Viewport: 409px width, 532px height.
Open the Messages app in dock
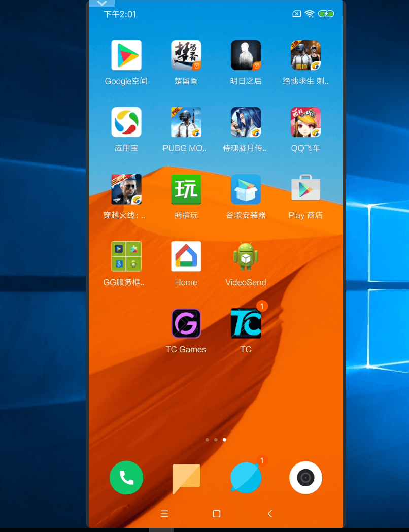pos(186,478)
